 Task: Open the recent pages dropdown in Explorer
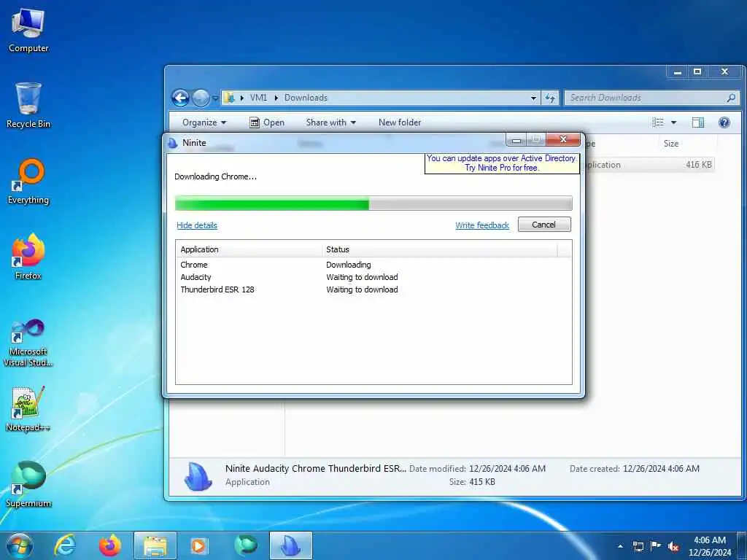click(x=215, y=98)
